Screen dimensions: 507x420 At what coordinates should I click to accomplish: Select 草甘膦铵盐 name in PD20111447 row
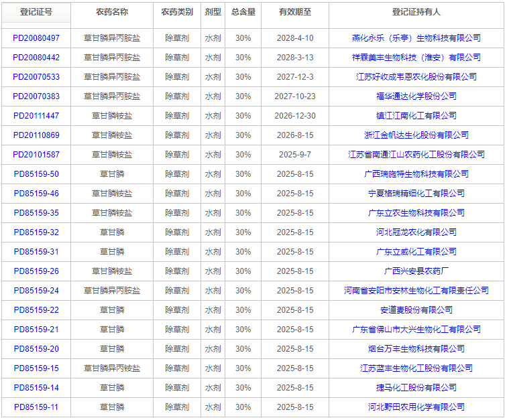(112, 116)
